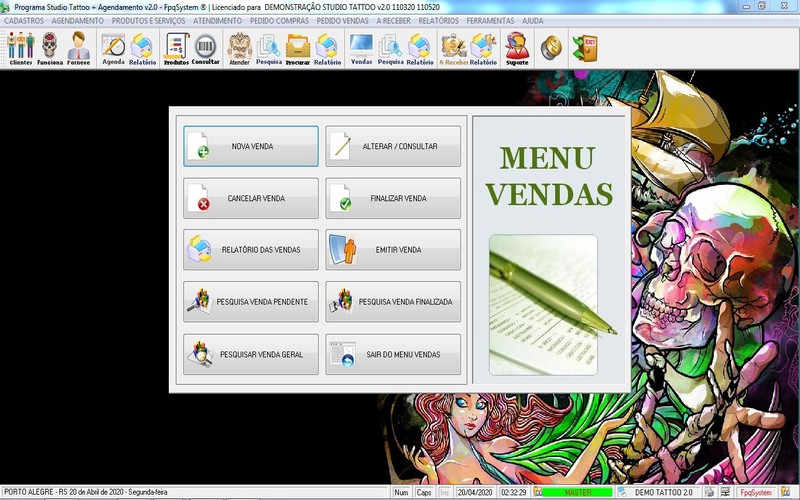Open the Vendas monitor icon
This screenshot has width=800, height=500.
click(361, 48)
